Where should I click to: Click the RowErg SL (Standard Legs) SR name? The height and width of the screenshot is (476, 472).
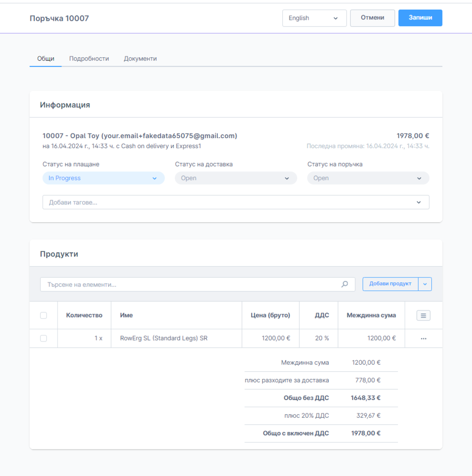pos(164,338)
